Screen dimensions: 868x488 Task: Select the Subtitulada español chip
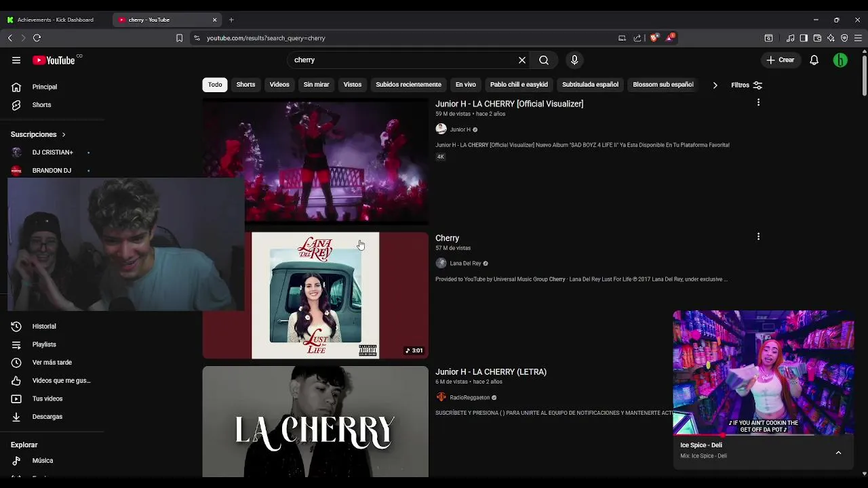(x=590, y=85)
